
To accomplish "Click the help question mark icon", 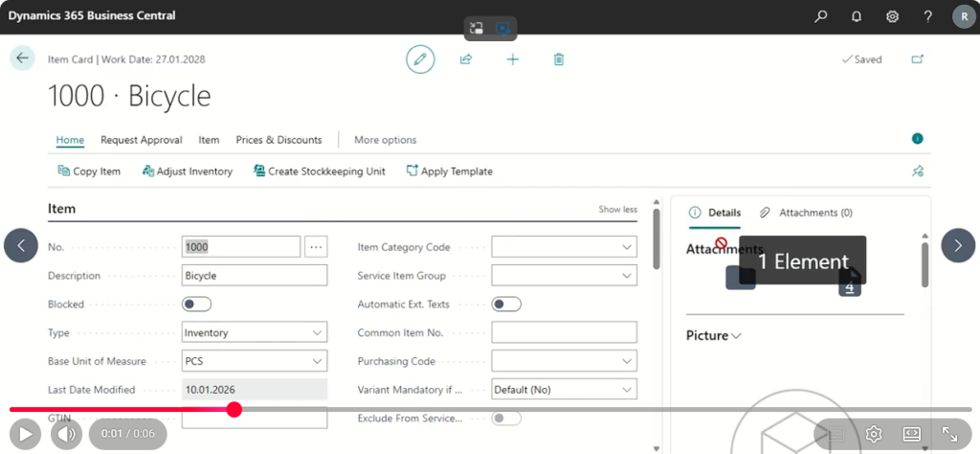I will click(927, 16).
